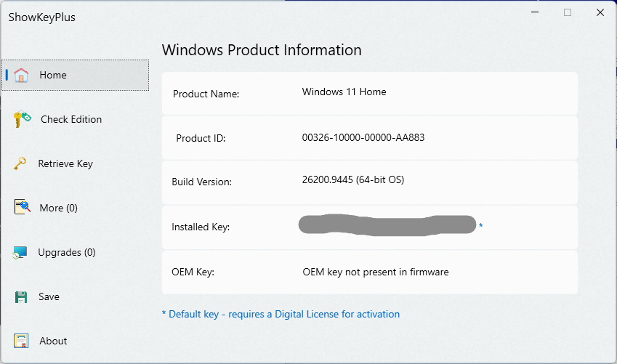Open Upgrades (0) section
Viewport: 617px width, 364px height.
[x=67, y=252]
